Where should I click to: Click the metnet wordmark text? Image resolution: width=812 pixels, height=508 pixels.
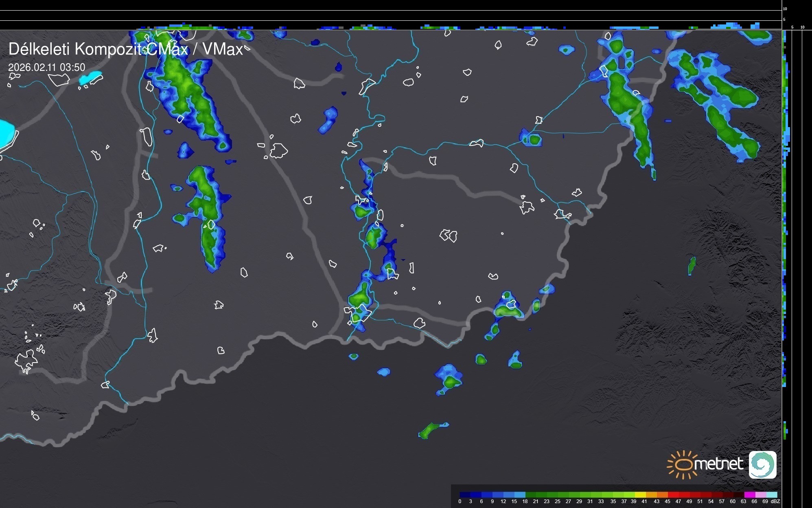pos(718,464)
